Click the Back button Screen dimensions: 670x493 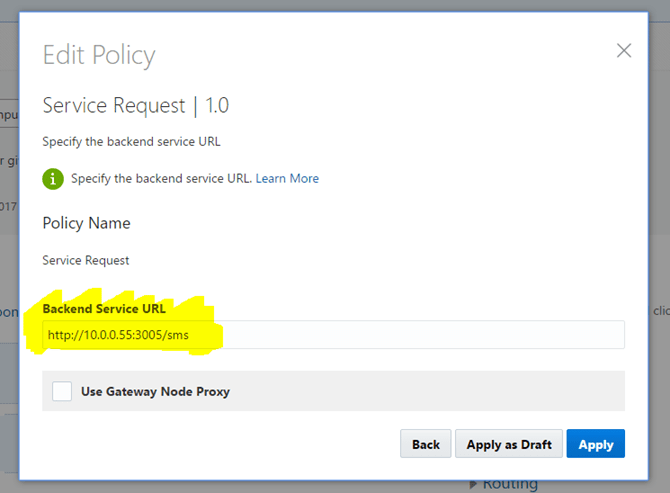pos(425,444)
